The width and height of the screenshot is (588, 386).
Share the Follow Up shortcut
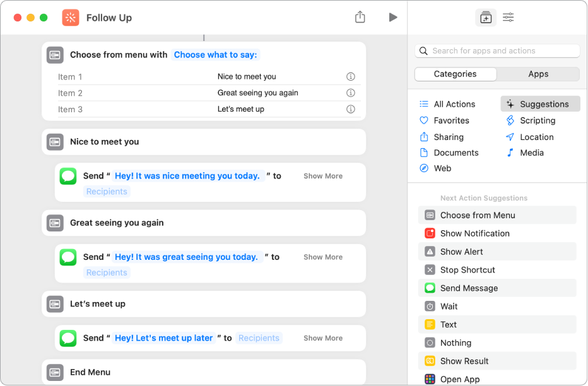click(360, 17)
